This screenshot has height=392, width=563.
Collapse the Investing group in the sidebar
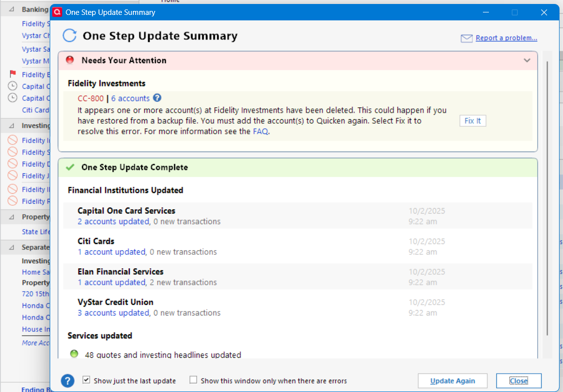click(x=11, y=126)
